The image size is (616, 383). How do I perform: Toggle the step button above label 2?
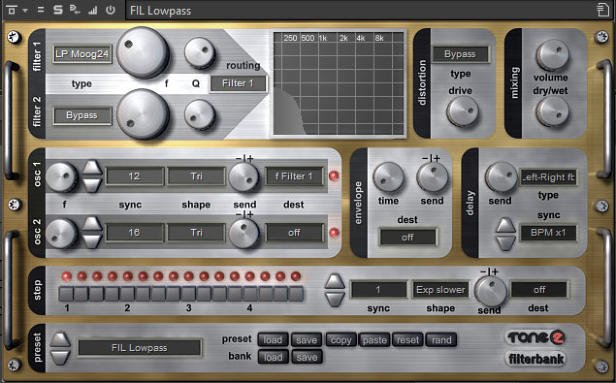(x=127, y=294)
